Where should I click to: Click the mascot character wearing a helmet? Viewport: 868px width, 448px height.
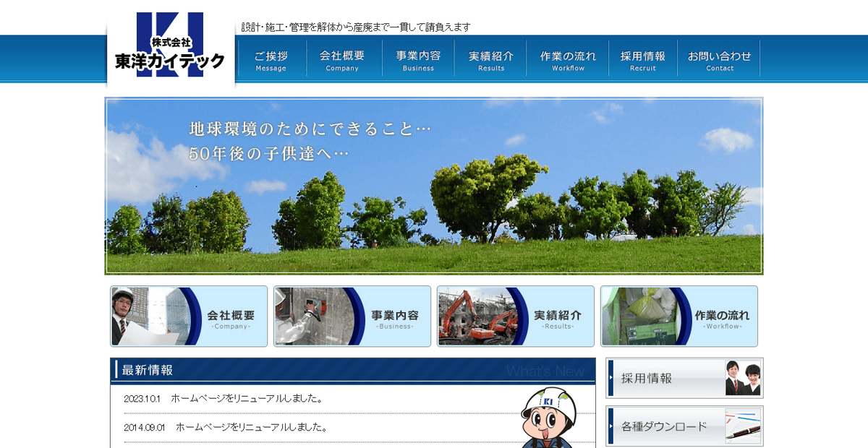(x=547, y=419)
